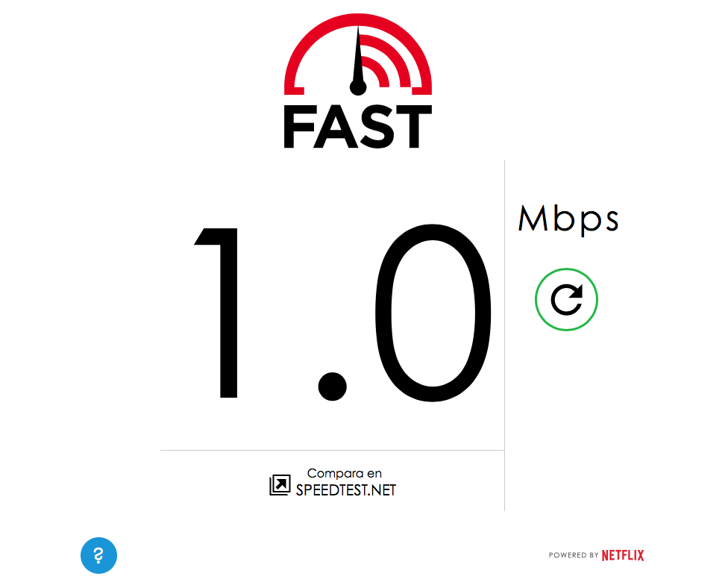Click the black FAST wordmark

coord(358,126)
